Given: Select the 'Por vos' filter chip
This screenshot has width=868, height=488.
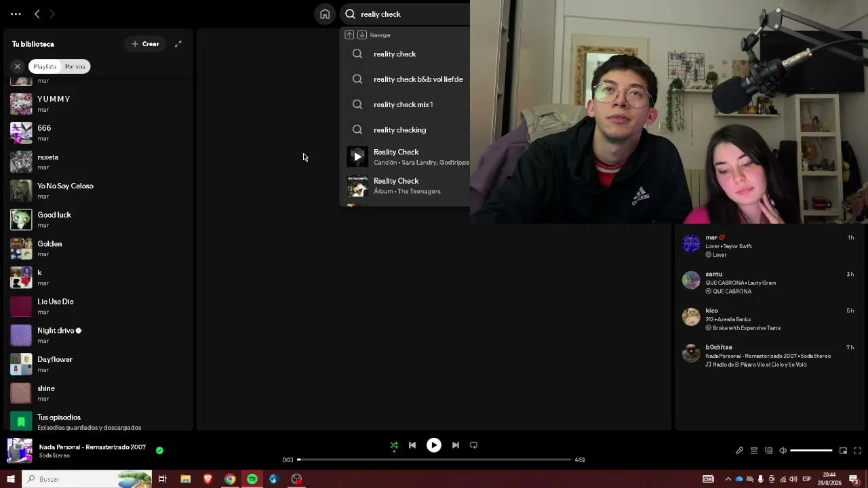Looking at the screenshot, I should [75, 66].
